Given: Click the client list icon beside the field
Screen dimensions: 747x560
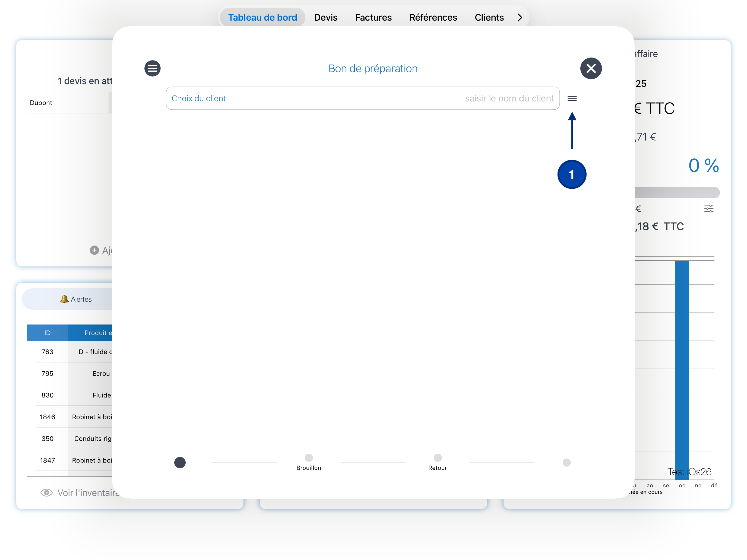Looking at the screenshot, I should [572, 98].
